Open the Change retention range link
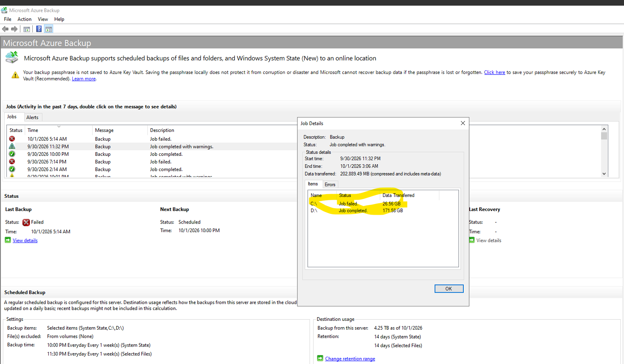The image size is (624, 364). point(350,359)
